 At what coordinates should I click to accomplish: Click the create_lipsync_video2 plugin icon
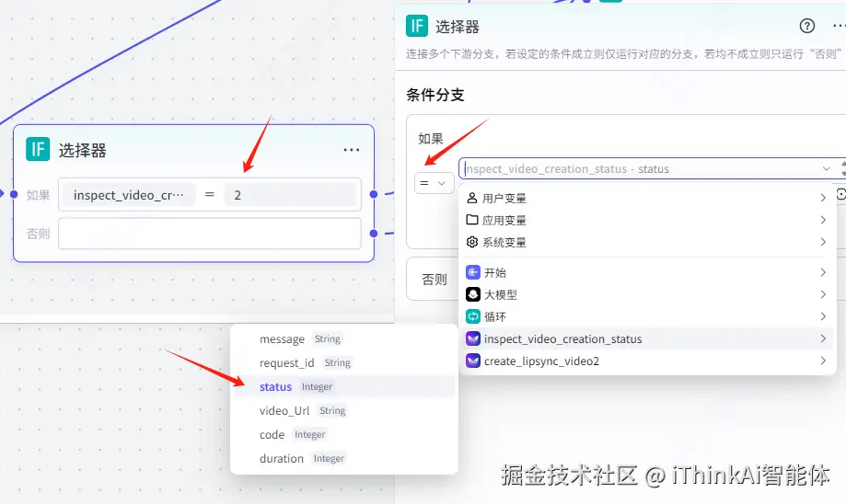tap(472, 361)
